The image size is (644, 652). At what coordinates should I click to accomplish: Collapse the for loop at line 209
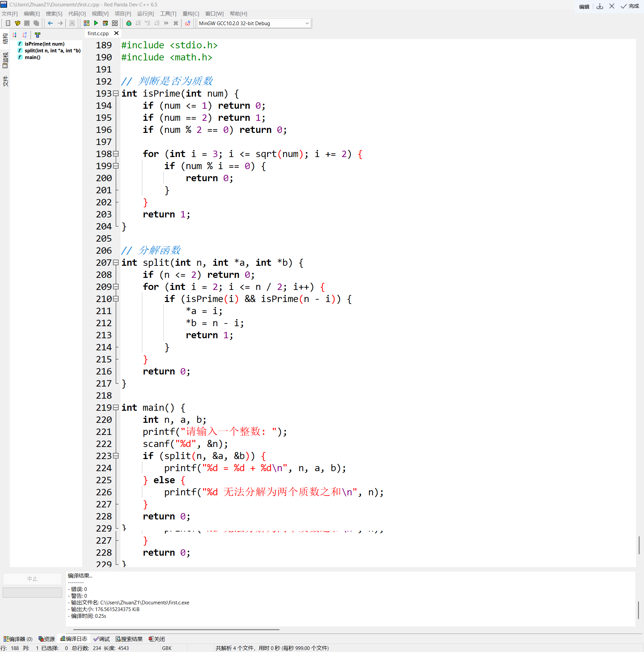pos(116,287)
